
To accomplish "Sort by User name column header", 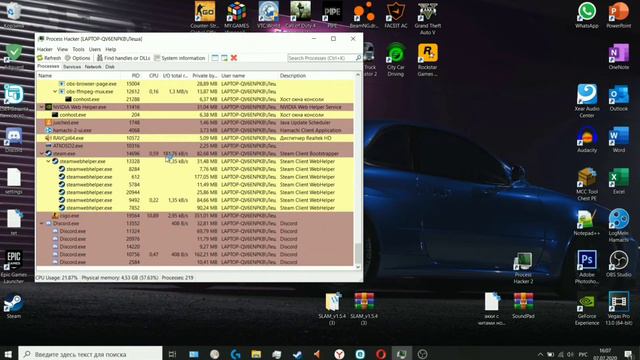I will click(x=248, y=76).
